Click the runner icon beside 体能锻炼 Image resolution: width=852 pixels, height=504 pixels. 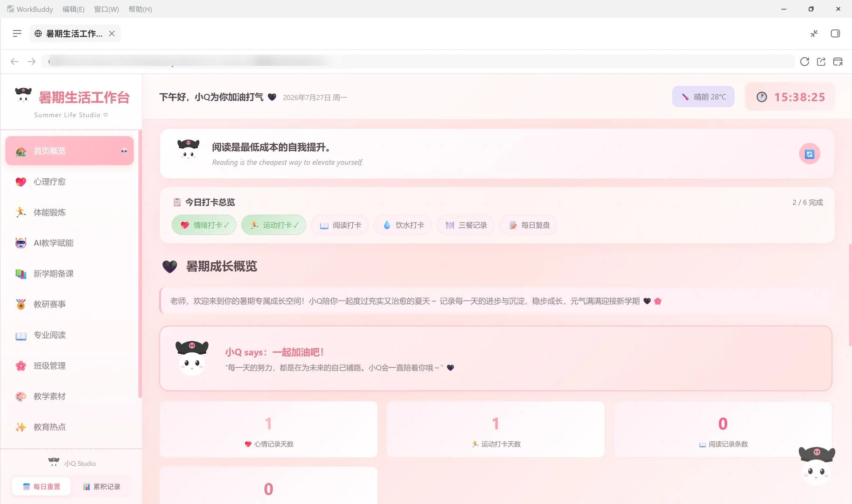point(21,212)
